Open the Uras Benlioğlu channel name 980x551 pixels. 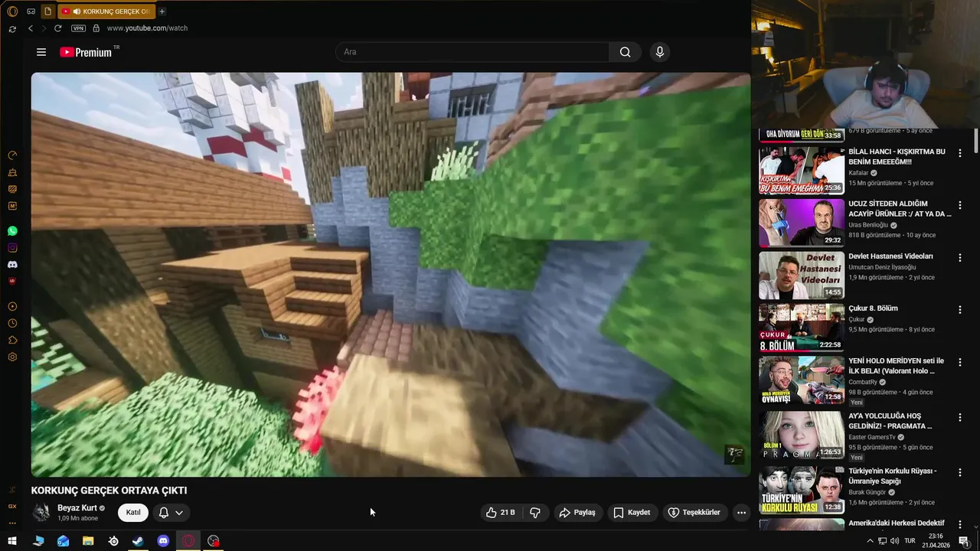(x=868, y=225)
